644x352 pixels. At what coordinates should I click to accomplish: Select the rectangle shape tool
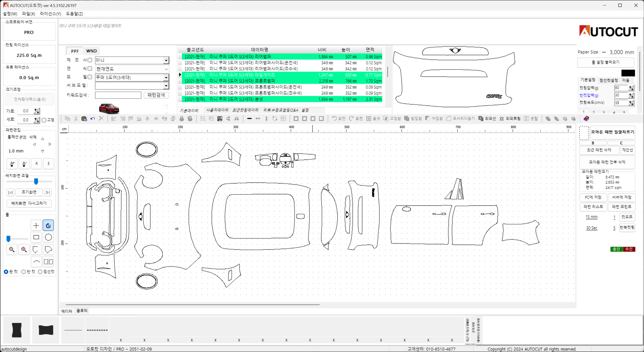(36, 237)
